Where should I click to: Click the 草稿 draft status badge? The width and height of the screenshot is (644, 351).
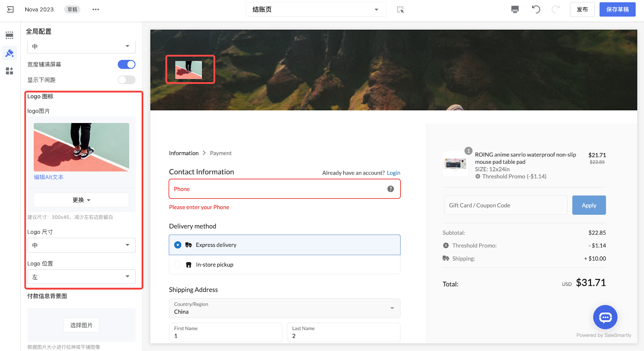[72, 9]
